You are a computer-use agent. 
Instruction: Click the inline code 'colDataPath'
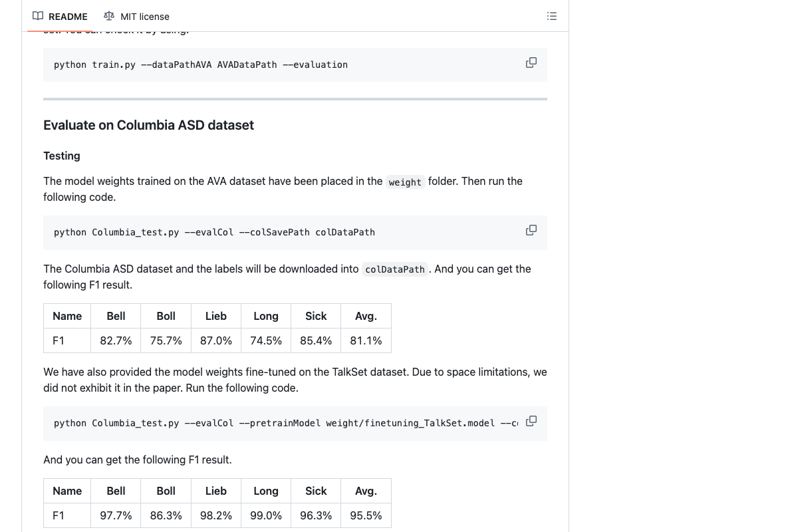pyautogui.click(x=395, y=269)
